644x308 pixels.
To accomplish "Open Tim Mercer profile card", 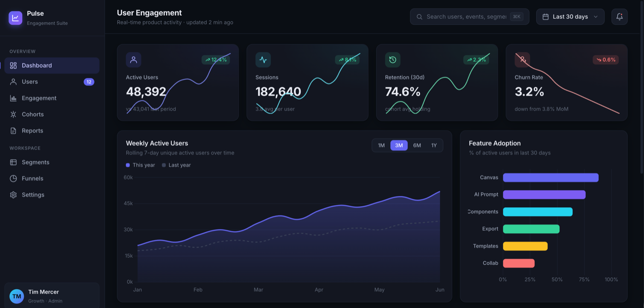I will pyautogui.click(x=52, y=296).
